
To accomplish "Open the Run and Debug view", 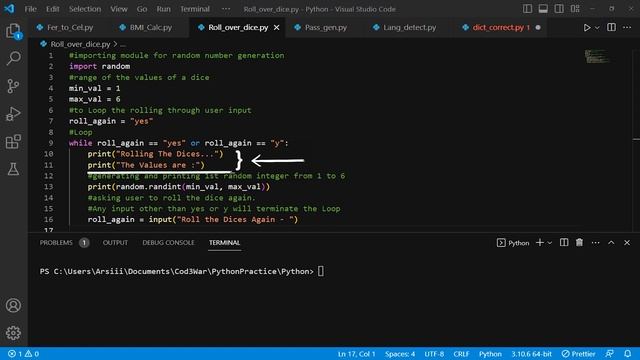I will pos(13,114).
